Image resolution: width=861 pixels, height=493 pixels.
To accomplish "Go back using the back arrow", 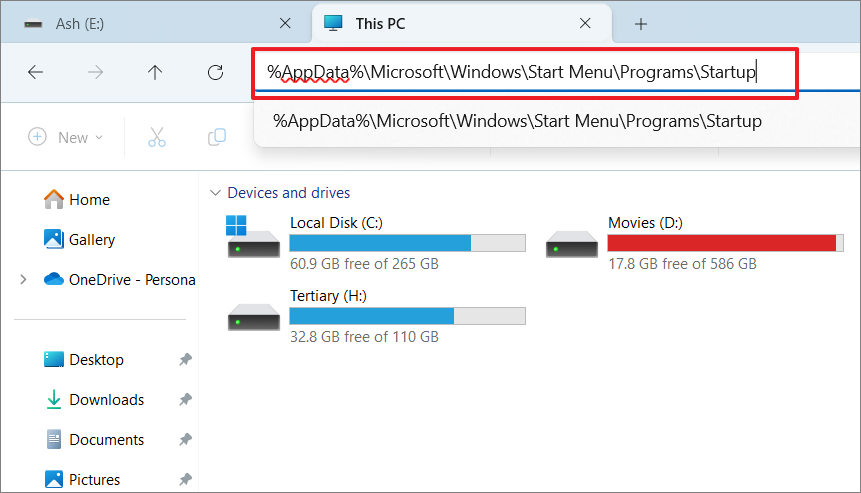I will pyautogui.click(x=35, y=72).
